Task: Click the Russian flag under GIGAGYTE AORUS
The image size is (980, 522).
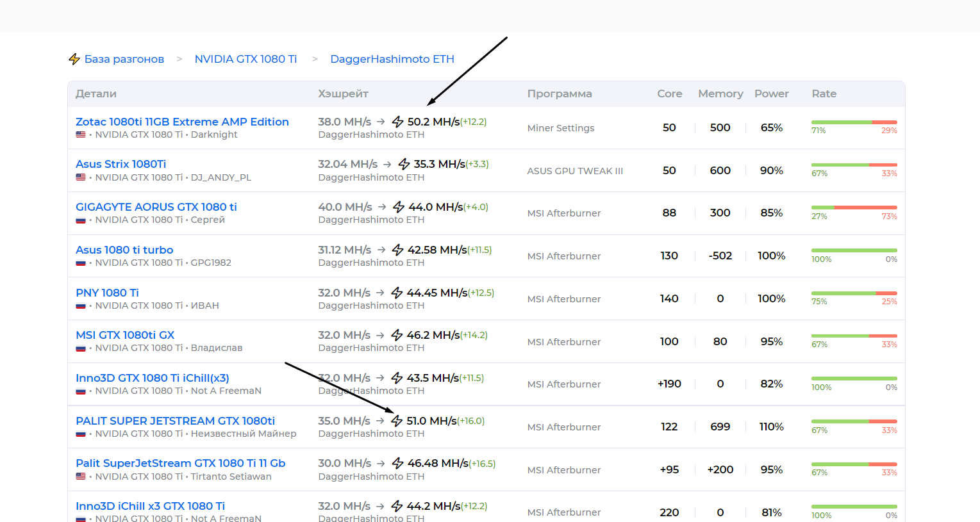Action: (81, 220)
